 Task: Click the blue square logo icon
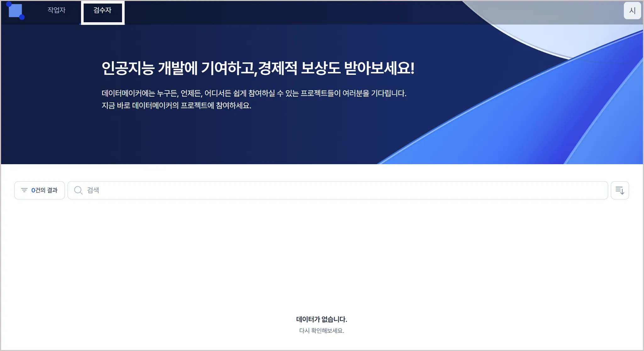tap(15, 11)
